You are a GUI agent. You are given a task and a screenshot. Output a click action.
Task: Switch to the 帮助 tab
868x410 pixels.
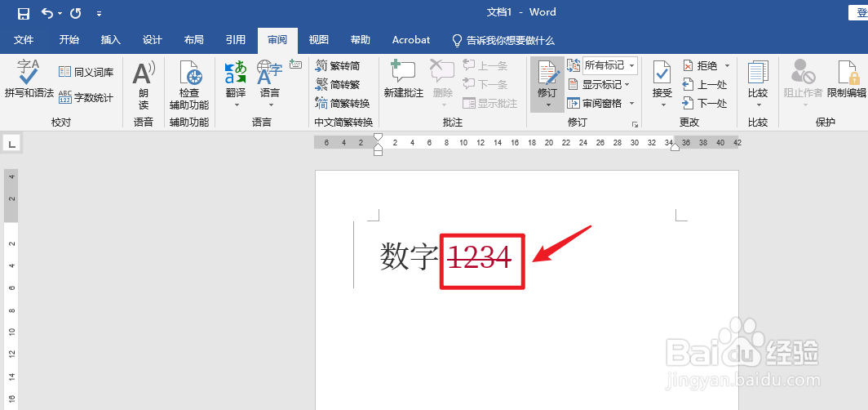(x=361, y=40)
